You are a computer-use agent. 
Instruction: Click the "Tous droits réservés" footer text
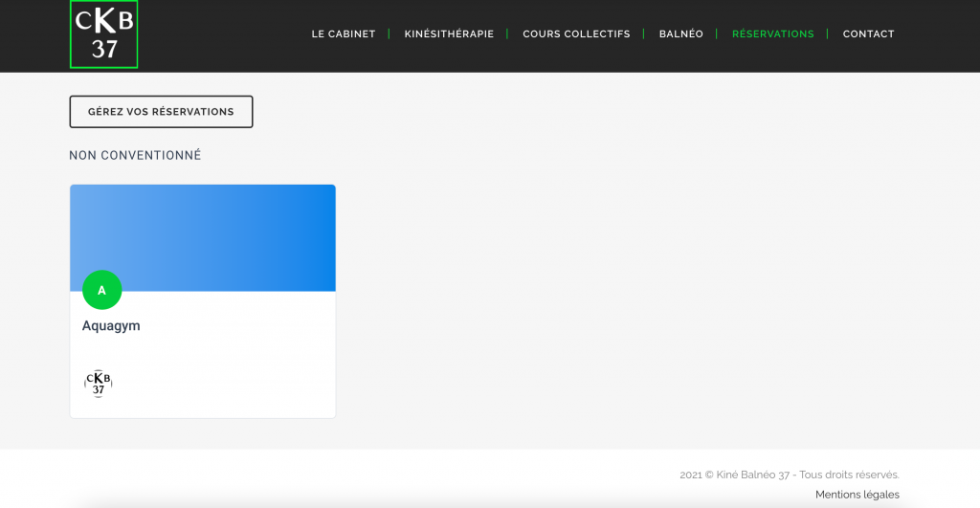(849, 475)
